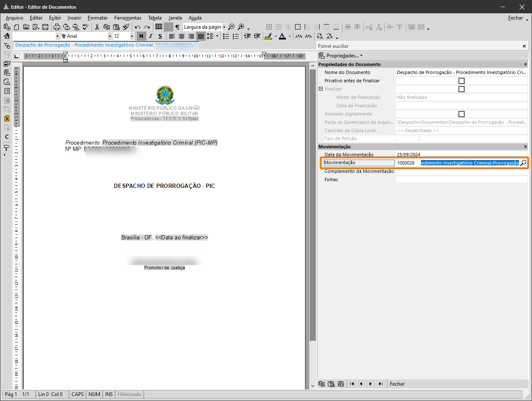Click the increase indent icon
Image resolution: width=532 pixels, height=401 pixels.
click(x=257, y=37)
